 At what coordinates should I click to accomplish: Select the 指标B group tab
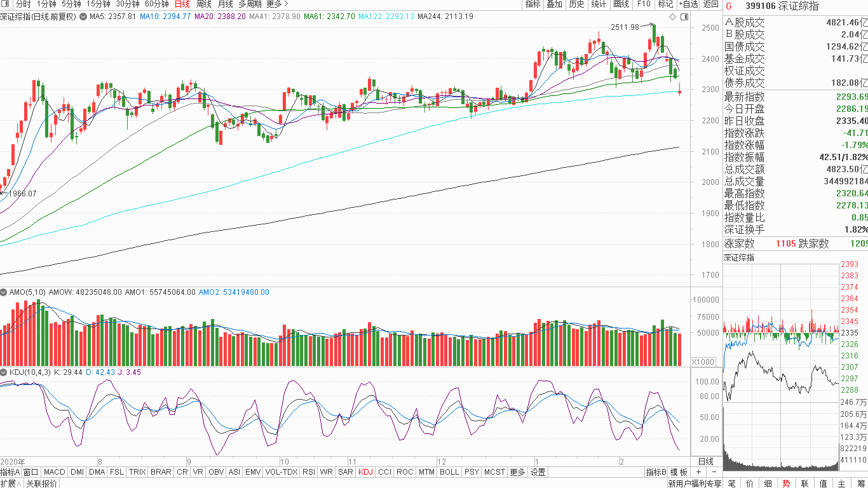656,472
